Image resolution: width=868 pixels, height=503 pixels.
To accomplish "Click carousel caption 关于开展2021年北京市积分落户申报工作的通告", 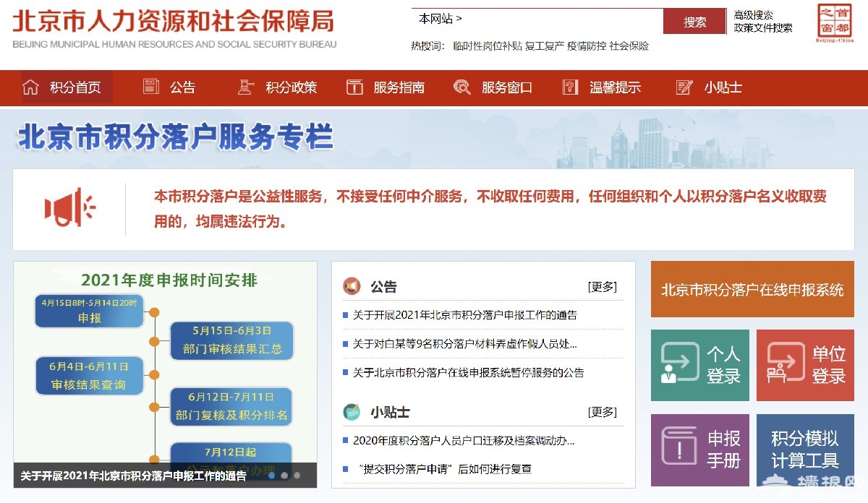I will (133, 476).
